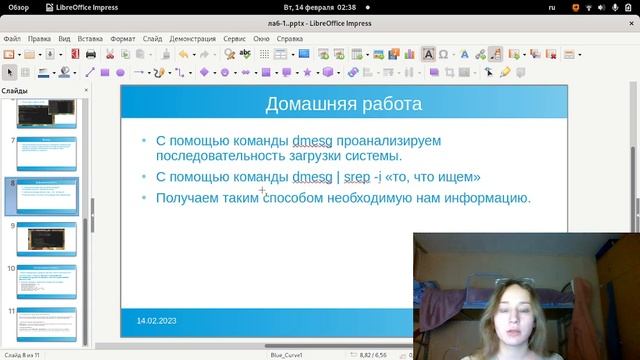Open the Файл menu
This screenshot has height=360, width=640.
click(x=12, y=39)
